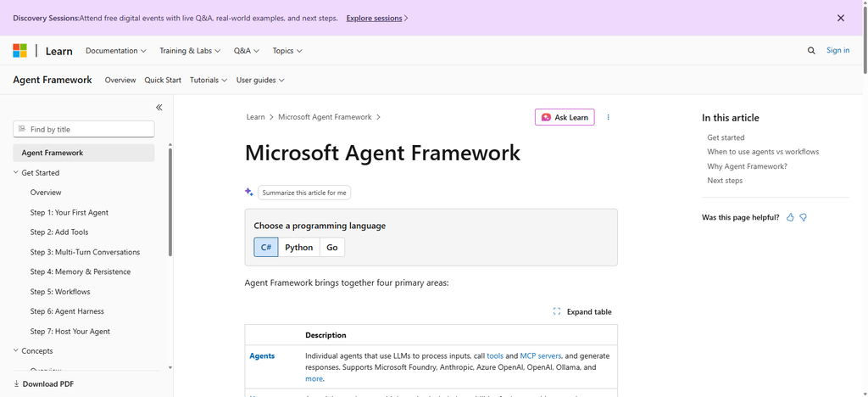Click the Find by title field

click(84, 129)
